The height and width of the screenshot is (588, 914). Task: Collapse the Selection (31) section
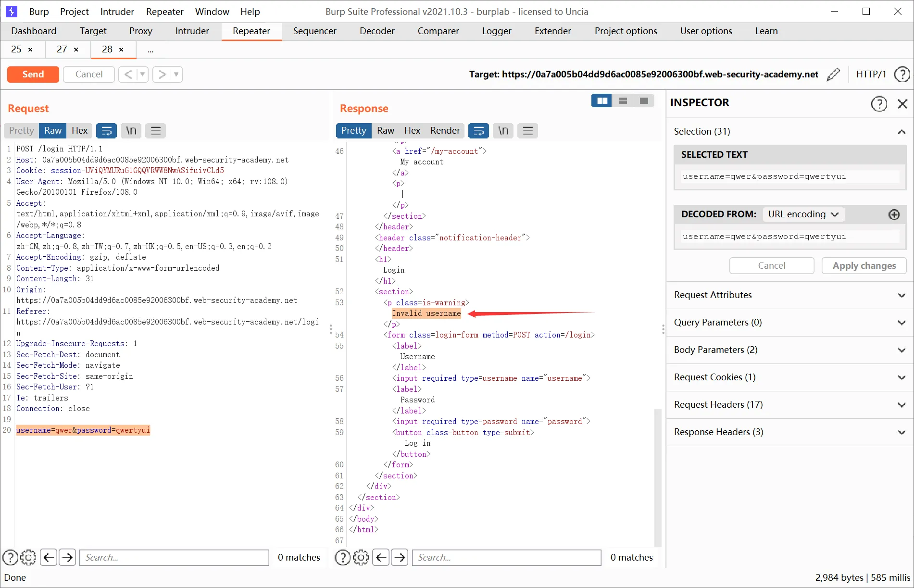click(x=901, y=132)
